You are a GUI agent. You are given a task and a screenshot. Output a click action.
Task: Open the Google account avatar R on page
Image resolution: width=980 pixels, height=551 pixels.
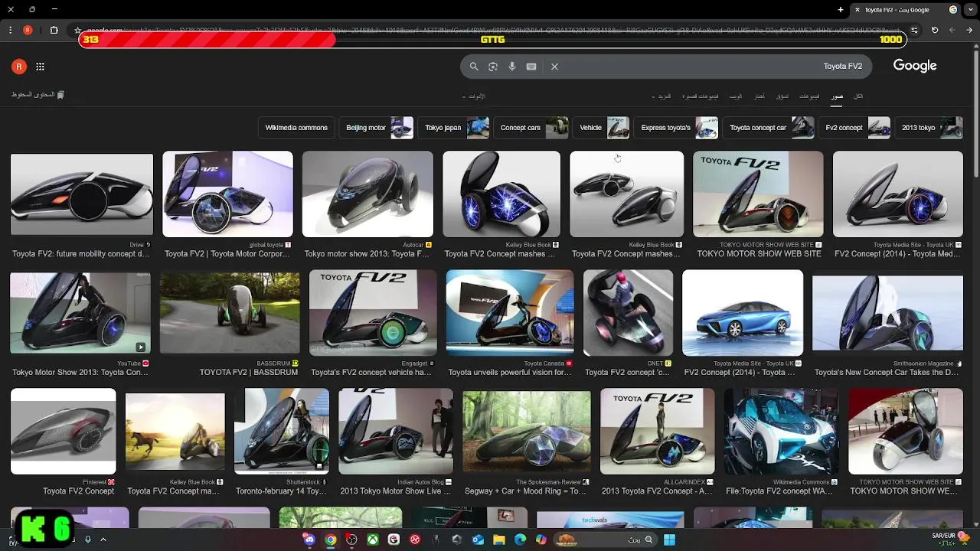pos(19,67)
